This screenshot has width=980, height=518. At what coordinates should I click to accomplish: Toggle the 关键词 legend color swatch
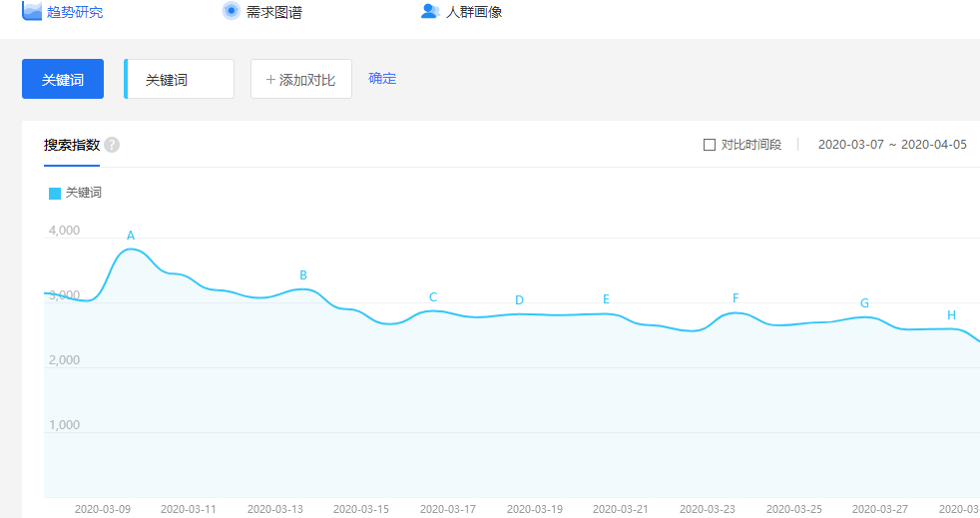tap(55, 193)
